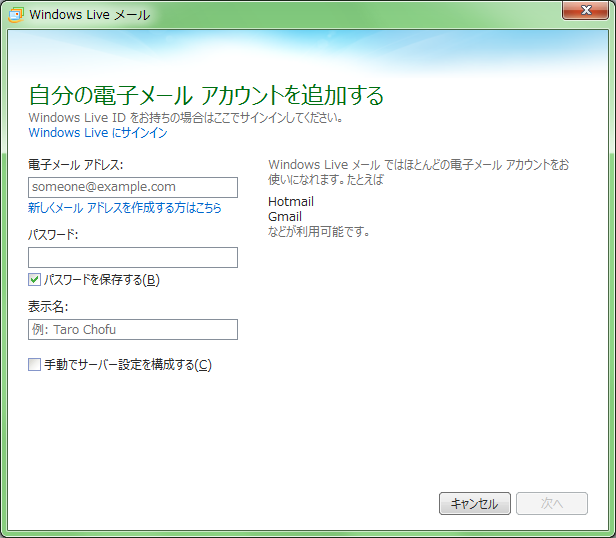Open the 新しくメール アドレスを作成する方はこちら link

pos(125,208)
